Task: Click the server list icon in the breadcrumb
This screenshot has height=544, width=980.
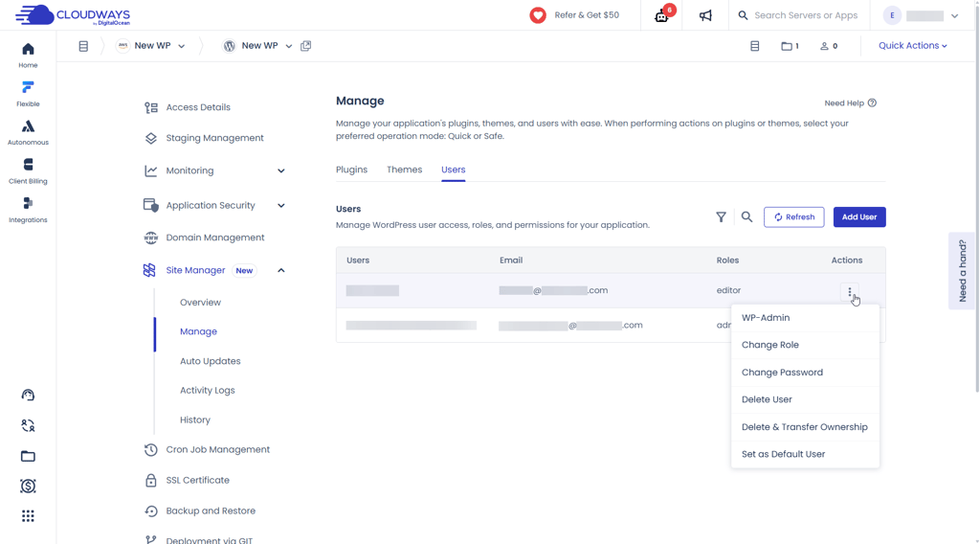Action: coord(83,46)
